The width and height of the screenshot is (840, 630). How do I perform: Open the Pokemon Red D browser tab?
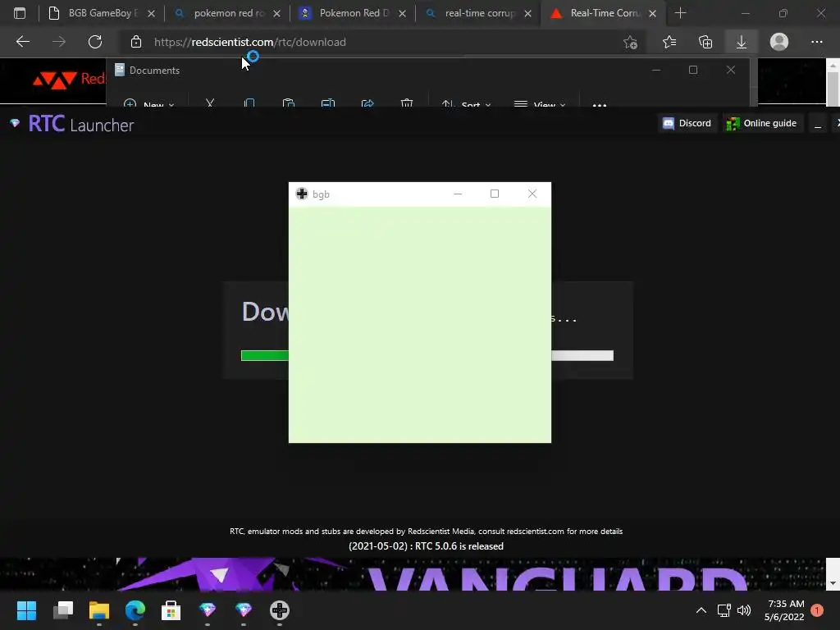[354, 13]
